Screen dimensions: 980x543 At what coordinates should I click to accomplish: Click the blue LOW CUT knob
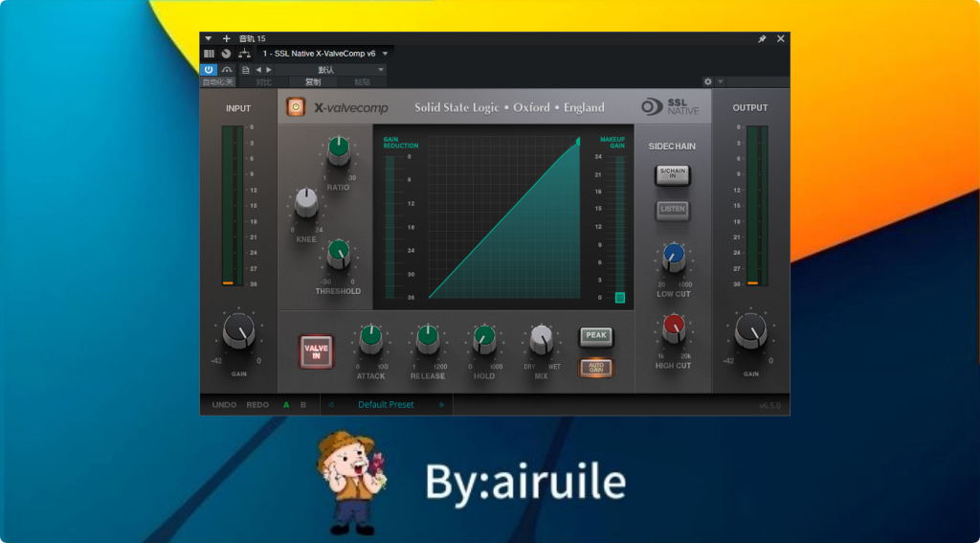tap(674, 257)
